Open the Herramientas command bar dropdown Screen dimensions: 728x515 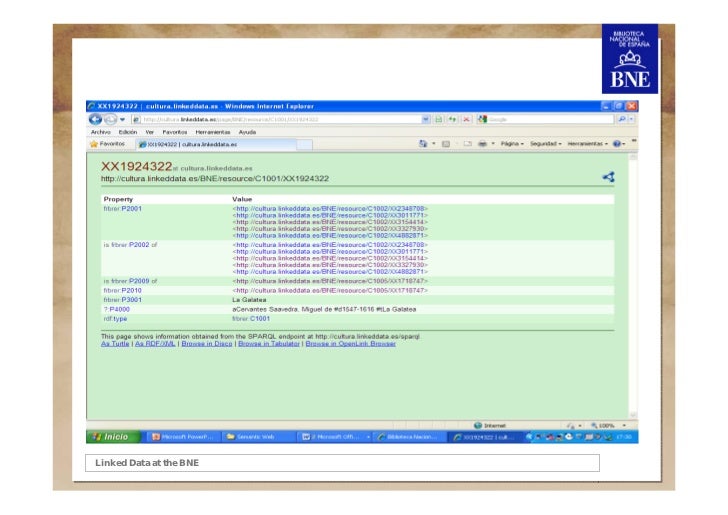pos(588,144)
